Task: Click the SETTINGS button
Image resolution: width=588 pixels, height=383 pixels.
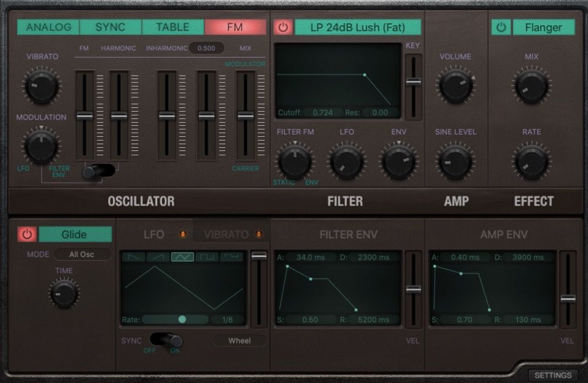Action: (554, 375)
